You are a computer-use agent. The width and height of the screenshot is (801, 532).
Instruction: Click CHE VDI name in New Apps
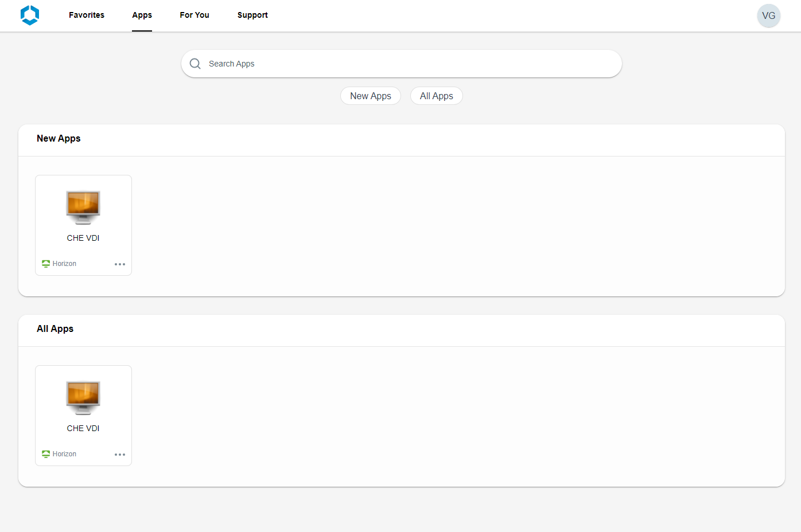point(83,238)
